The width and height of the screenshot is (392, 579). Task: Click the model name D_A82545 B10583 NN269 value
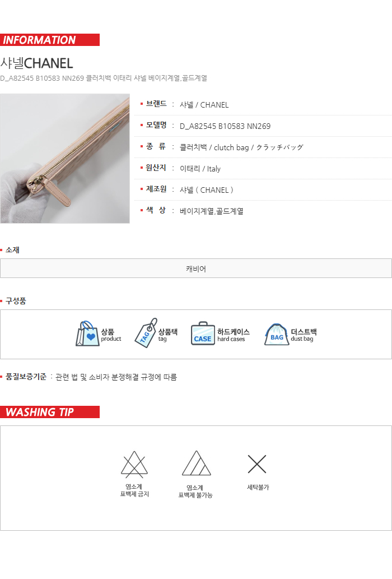225,126
